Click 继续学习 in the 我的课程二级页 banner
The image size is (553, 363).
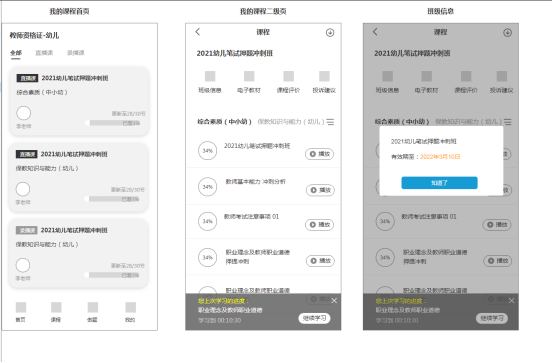click(x=314, y=318)
